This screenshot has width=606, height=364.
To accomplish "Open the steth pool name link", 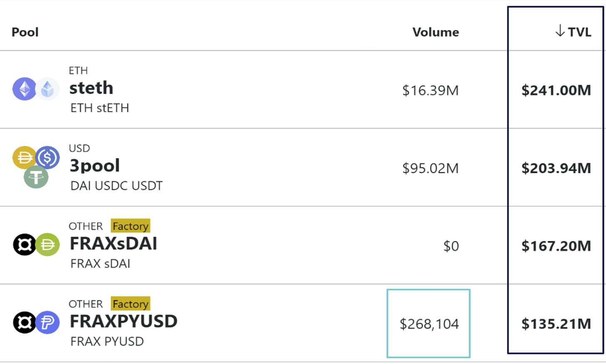I will (x=91, y=88).
